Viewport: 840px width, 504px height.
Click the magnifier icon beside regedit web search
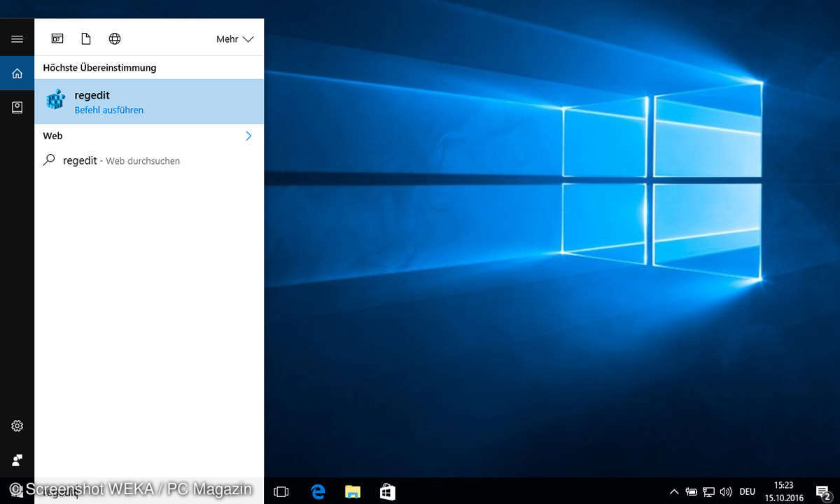49,160
